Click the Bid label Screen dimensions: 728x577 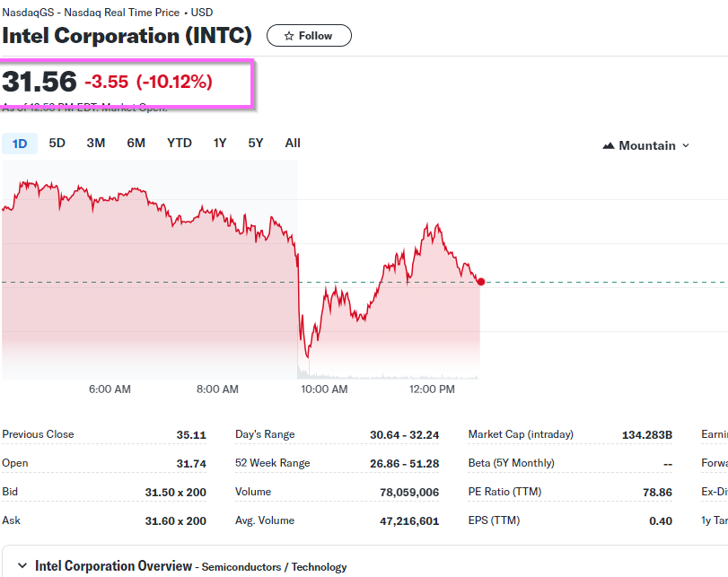(x=10, y=492)
